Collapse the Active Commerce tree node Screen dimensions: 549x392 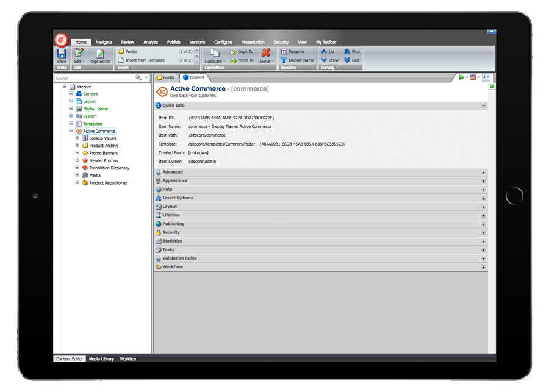(x=71, y=130)
